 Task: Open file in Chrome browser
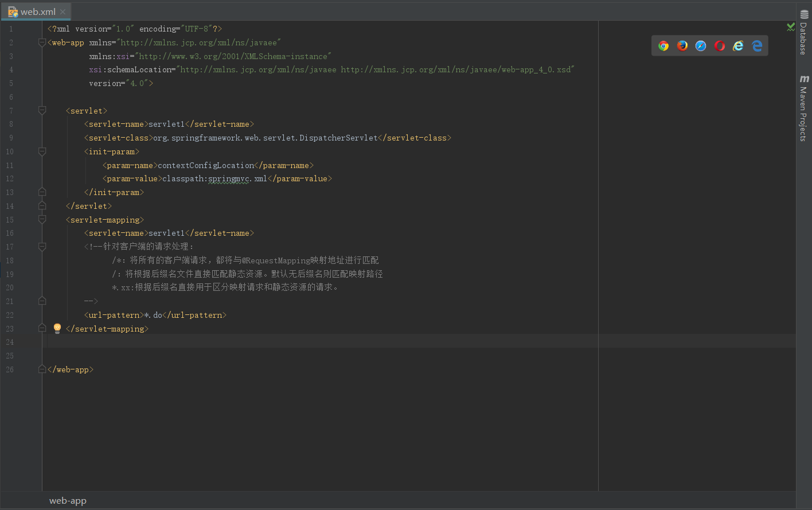(x=663, y=46)
